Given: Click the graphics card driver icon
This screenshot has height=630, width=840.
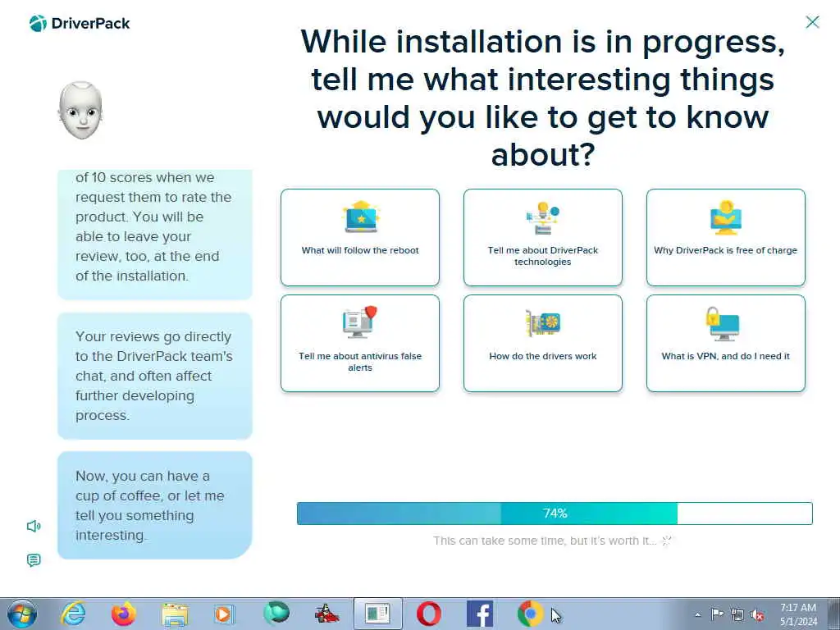Looking at the screenshot, I should click(543, 322).
